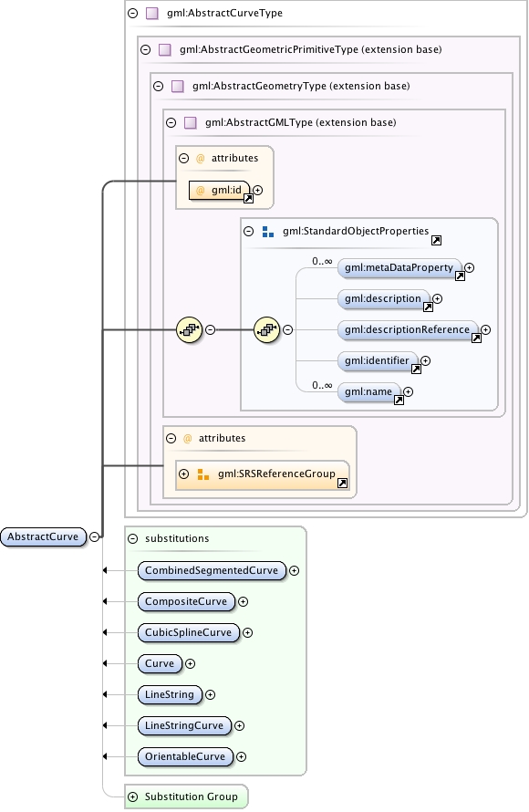Screen dimensions: 529x812
Task: Select the LineStringCurve element
Action: coord(184,726)
